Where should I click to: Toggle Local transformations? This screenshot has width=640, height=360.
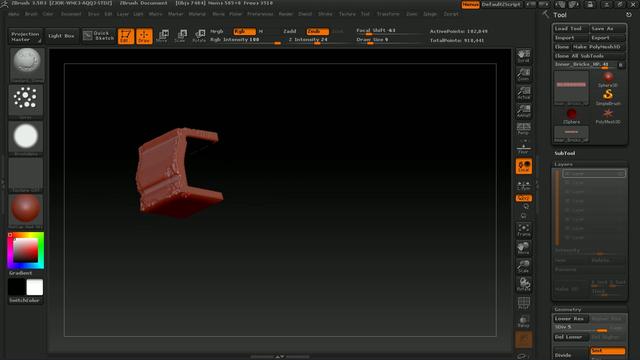524,166
